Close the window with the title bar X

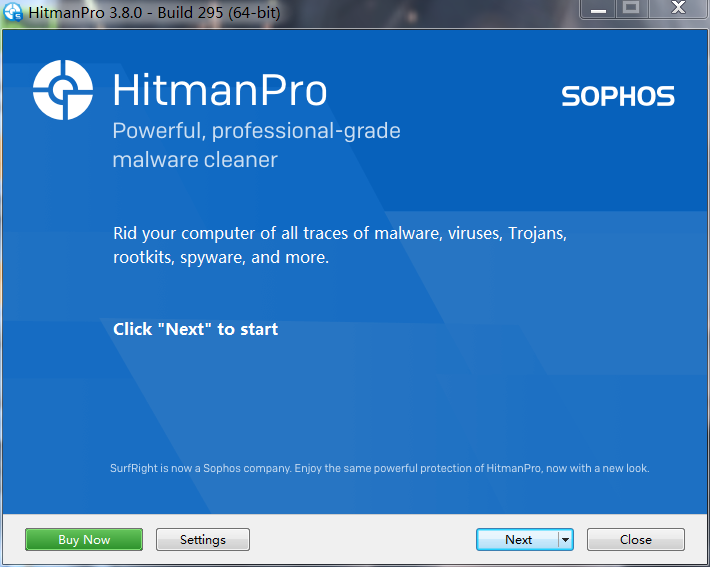tap(678, 9)
